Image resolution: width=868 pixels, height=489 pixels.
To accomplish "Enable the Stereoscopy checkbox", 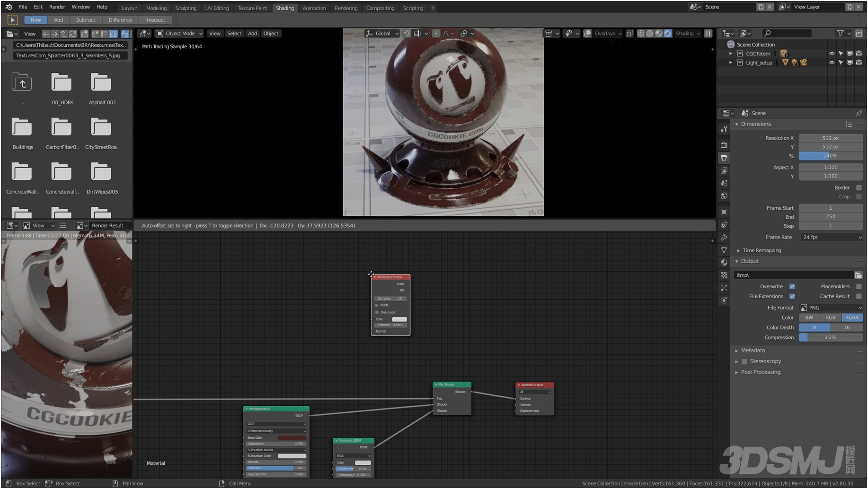I will click(x=744, y=362).
